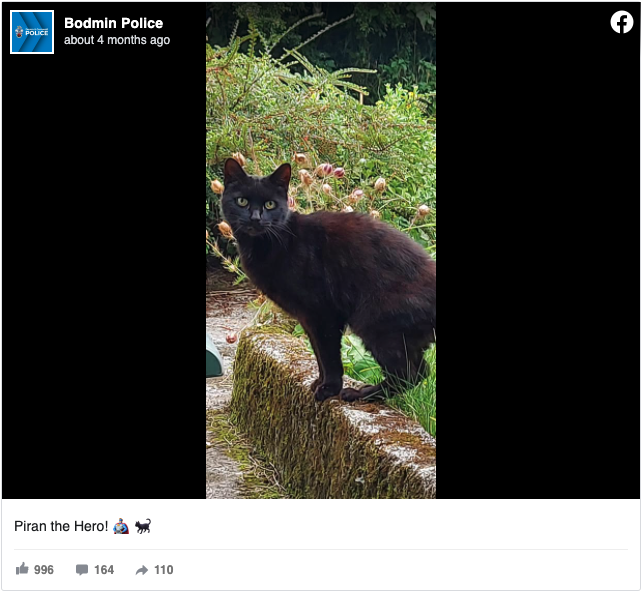This screenshot has width=644, height=594.
Task: Click the pink flower buds behind cat
Action: [x=327, y=170]
